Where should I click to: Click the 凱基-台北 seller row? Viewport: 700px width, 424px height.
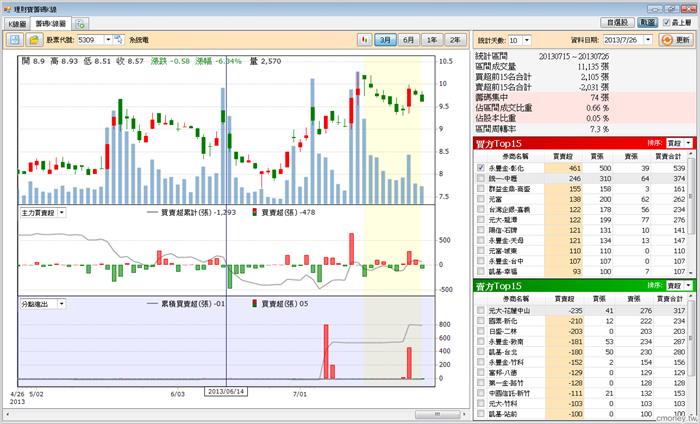pos(580,352)
